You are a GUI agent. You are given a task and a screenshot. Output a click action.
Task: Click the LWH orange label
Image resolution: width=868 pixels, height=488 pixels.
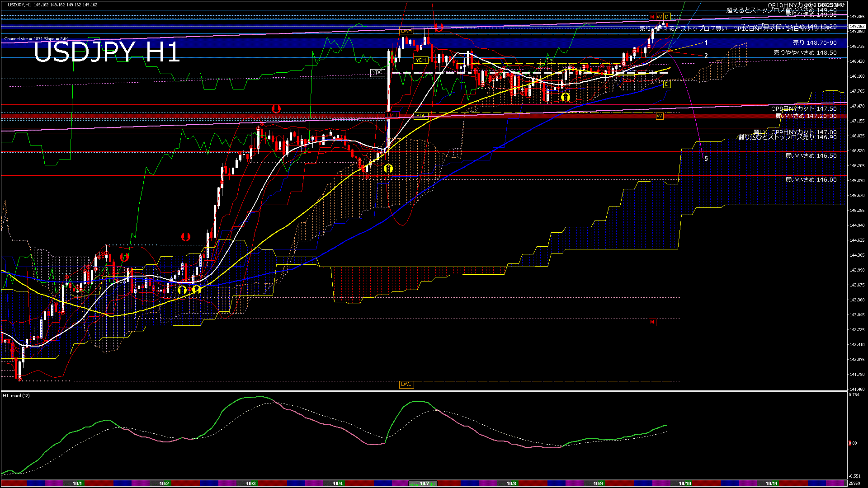point(406,31)
